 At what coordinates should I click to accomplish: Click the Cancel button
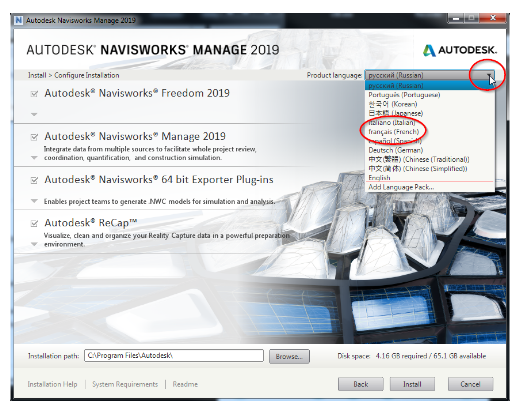click(470, 384)
